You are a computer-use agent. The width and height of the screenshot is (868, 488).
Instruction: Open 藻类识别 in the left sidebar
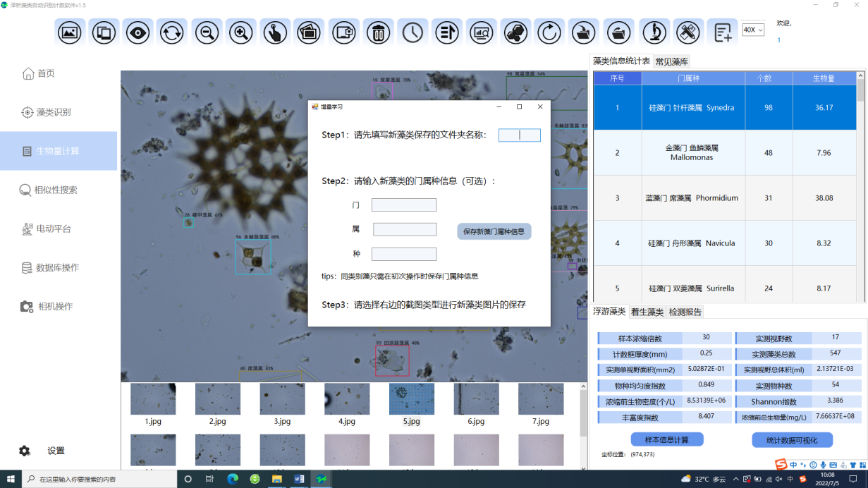54,112
